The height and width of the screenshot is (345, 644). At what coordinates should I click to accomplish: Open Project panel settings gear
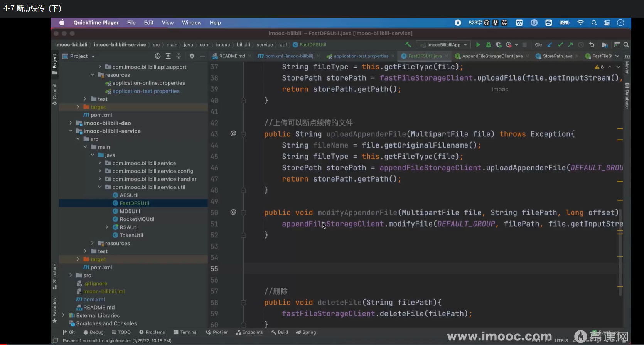(x=192, y=56)
